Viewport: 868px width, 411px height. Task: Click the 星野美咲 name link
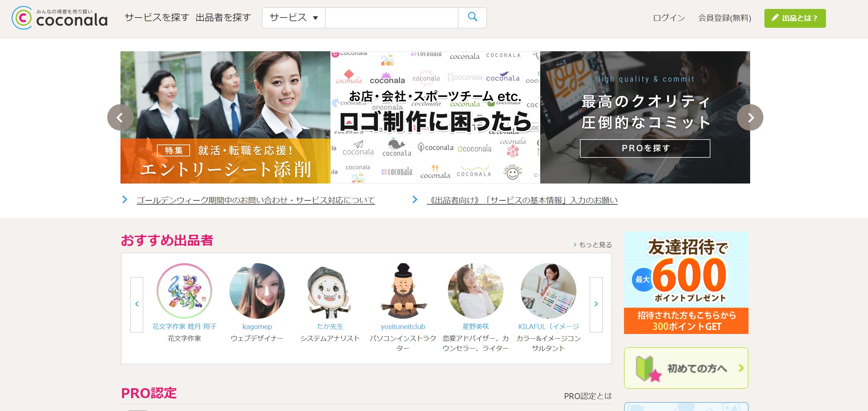point(475,326)
